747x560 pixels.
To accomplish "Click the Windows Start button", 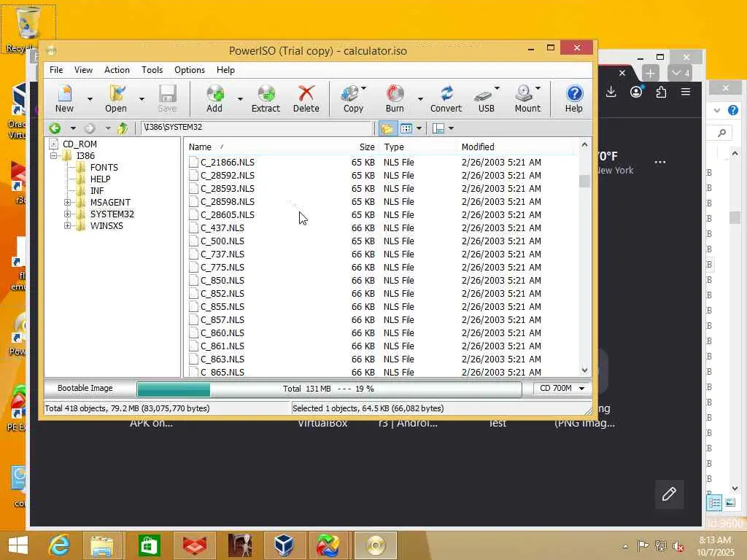I will 18,545.
